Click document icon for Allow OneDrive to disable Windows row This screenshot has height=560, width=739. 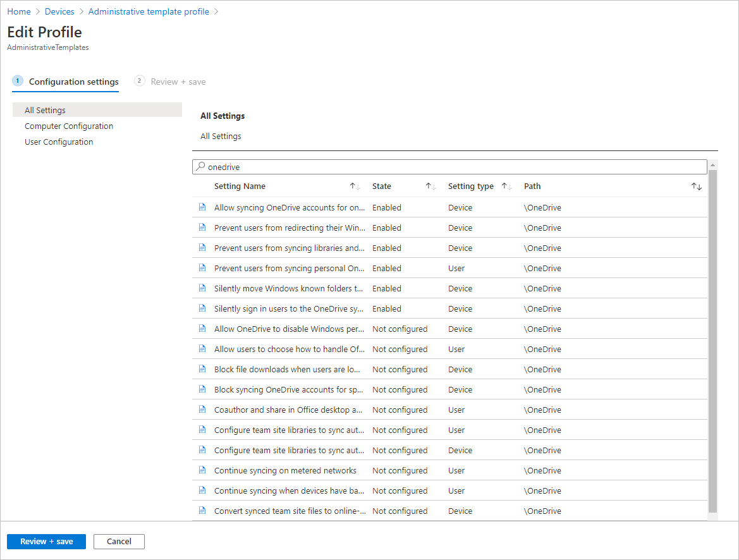[202, 329]
